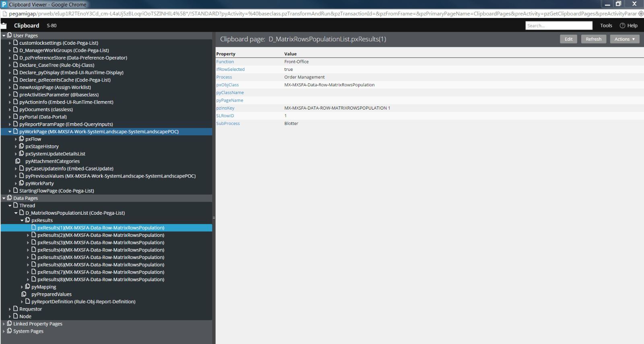Expand the pxResults(2) node arrow
The width and height of the screenshot is (644, 344).
[28, 235]
